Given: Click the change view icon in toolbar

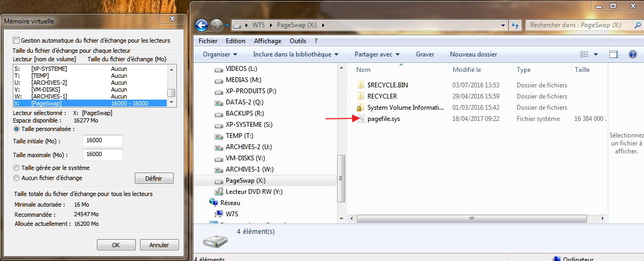Looking at the screenshot, I should tap(584, 54).
